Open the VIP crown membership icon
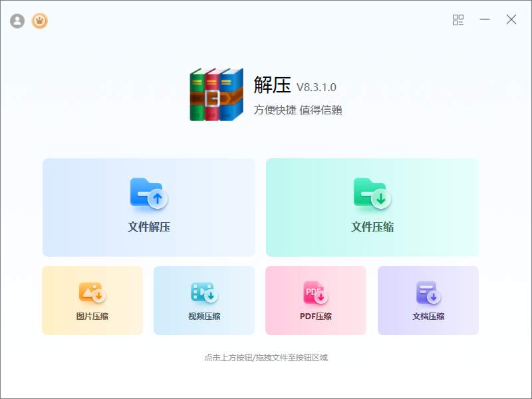This screenshot has height=399, width=532. coord(40,21)
